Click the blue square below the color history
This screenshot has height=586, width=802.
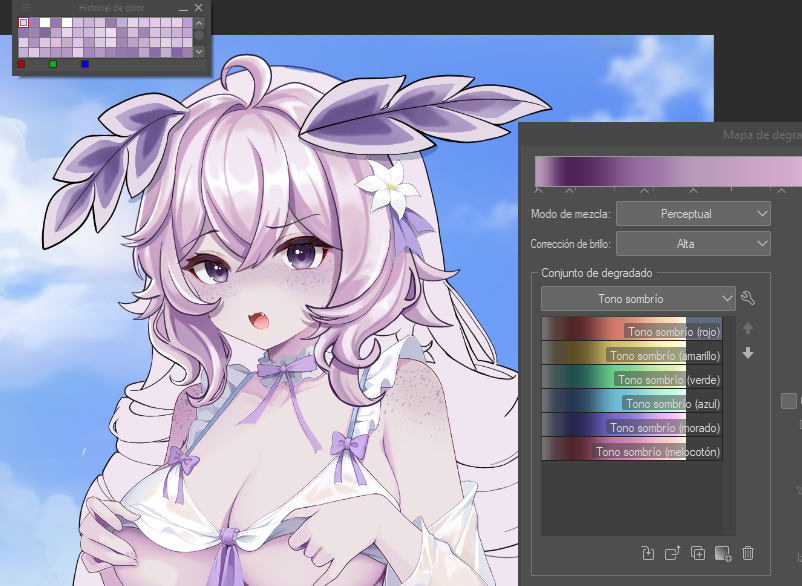coord(85,64)
